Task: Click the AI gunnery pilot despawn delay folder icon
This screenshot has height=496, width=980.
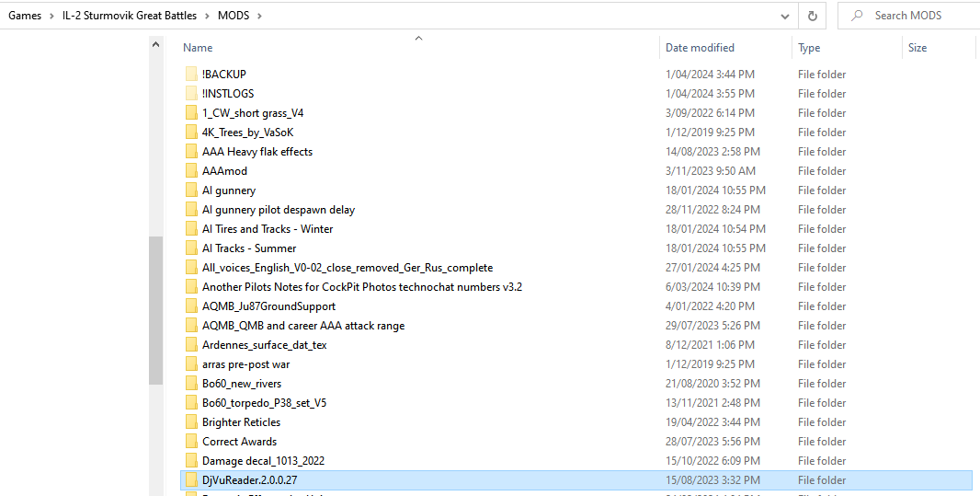Action: click(x=191, y=210)
